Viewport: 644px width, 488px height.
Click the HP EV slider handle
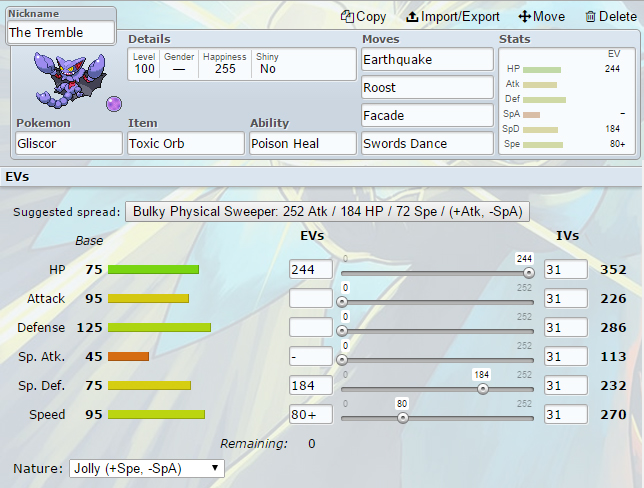(529, 270)
